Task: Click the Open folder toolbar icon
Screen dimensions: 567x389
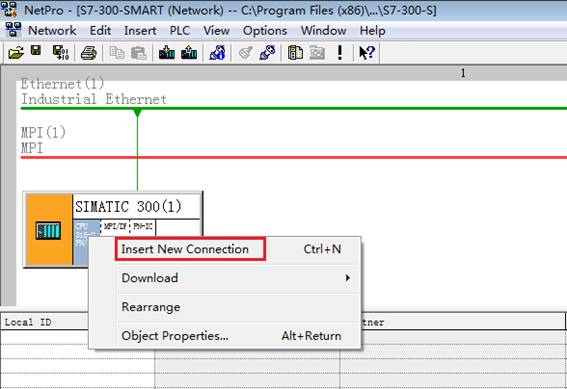Action: coord(16,53)
